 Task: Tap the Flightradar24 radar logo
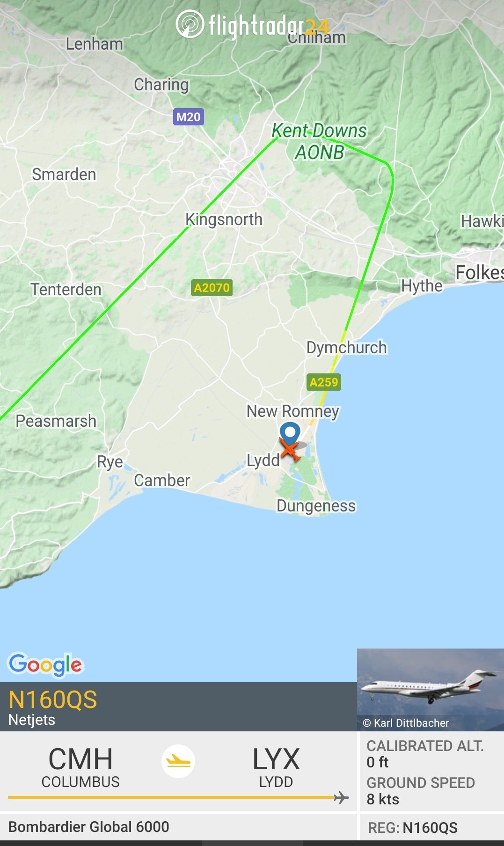point(190,24)
